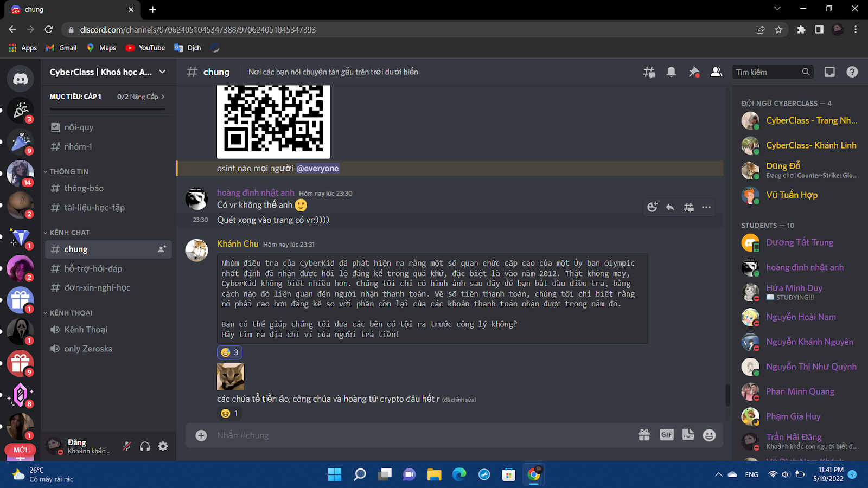
Task: Bookmark this page star icon
Action: pyautogui.click(x=778, y=30)
